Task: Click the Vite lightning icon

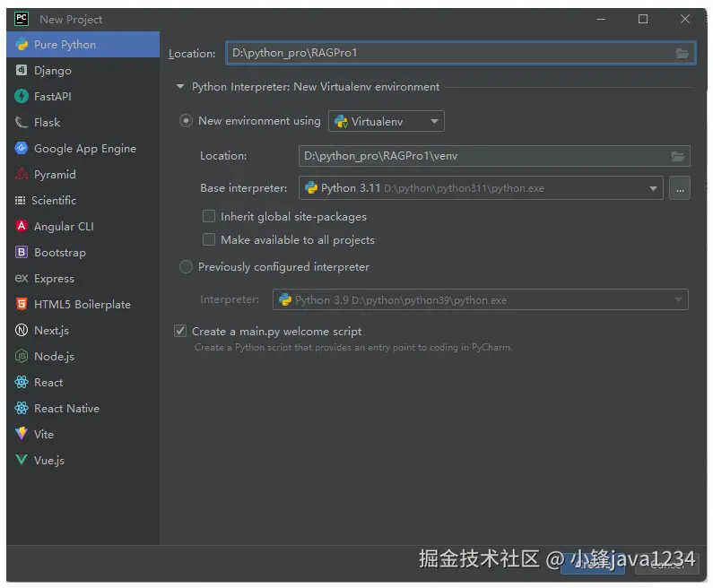Action: [22, 434]
